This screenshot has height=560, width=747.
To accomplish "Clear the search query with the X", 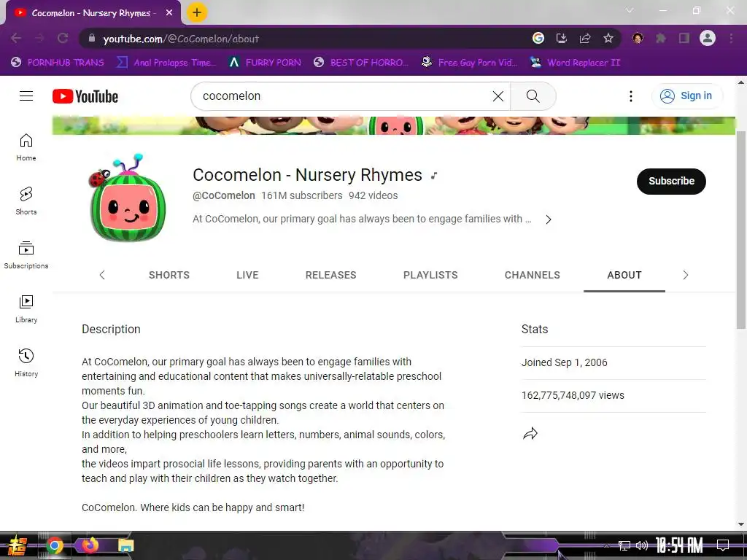I will point(498,96).
